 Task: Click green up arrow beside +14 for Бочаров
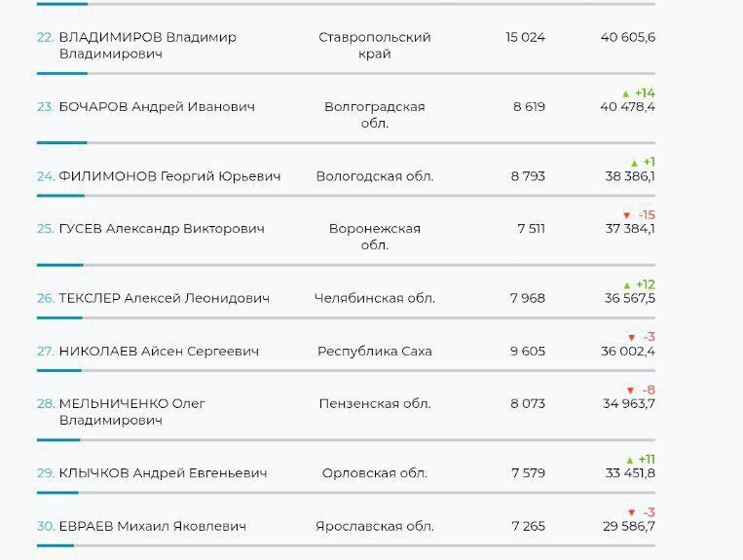[626, 93]
